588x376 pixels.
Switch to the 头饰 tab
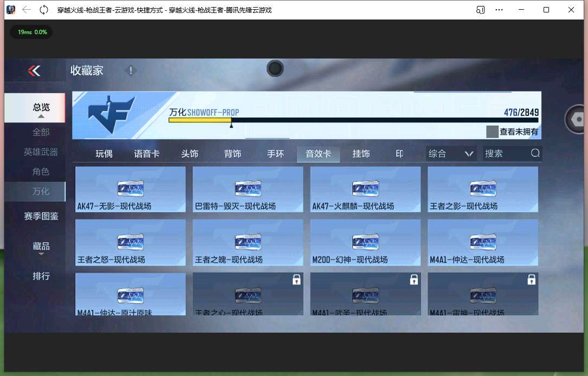190,154
